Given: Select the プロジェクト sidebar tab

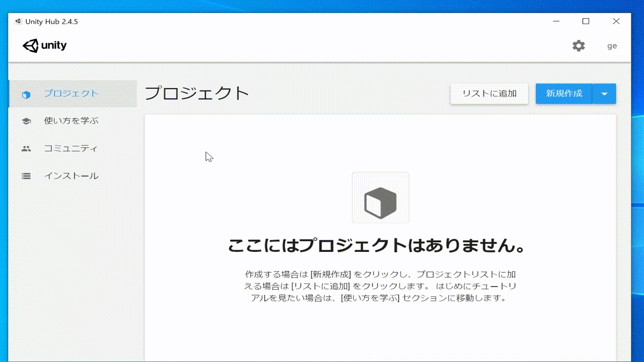Looking at the screenshot, I should click(73, 94).
